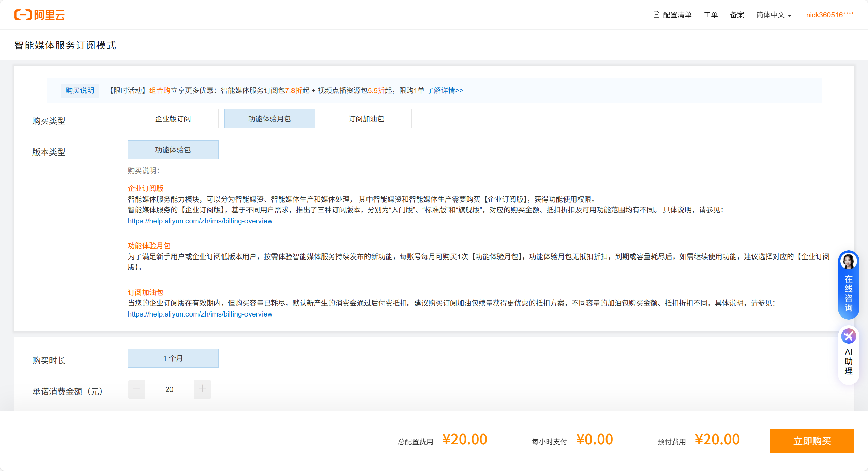This screenshot has height=471, width=868.
Task: Select 企业版订阅 purchase type
Action: tap(173, 119)
